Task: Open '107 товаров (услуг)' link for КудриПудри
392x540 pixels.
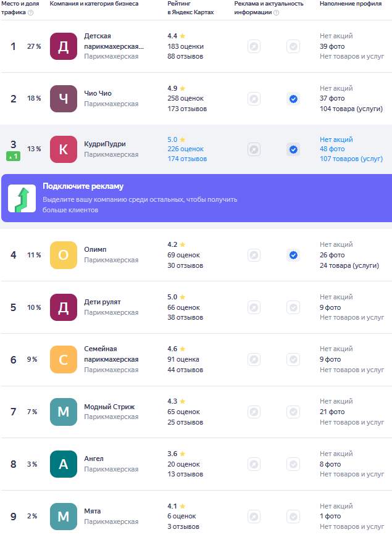Action: [351, 159]
